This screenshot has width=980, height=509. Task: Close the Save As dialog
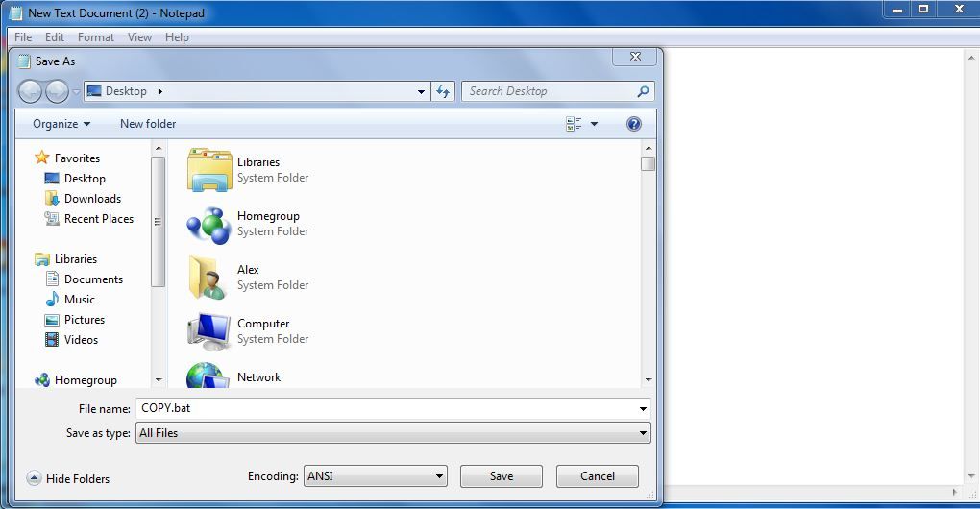(635, 57)
